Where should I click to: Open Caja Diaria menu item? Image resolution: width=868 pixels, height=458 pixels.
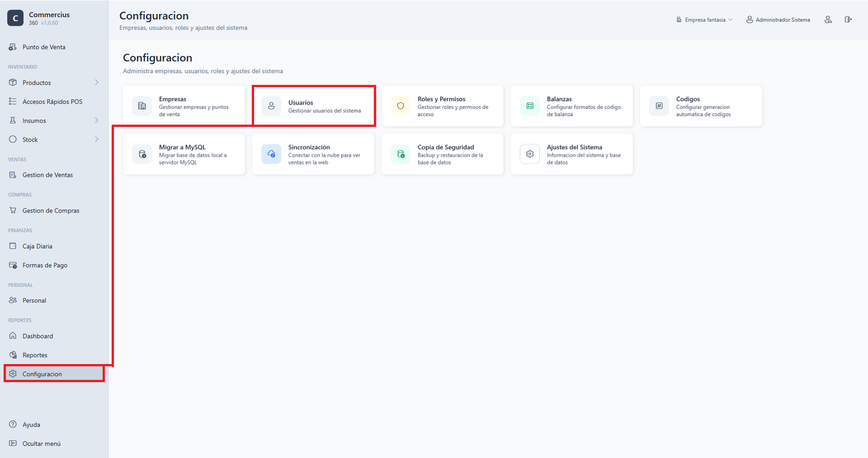[x=54, y=246]
